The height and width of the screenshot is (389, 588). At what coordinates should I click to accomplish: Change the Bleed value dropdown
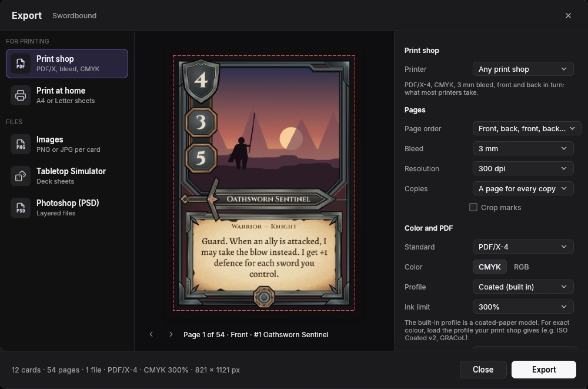tap(523, 148)
